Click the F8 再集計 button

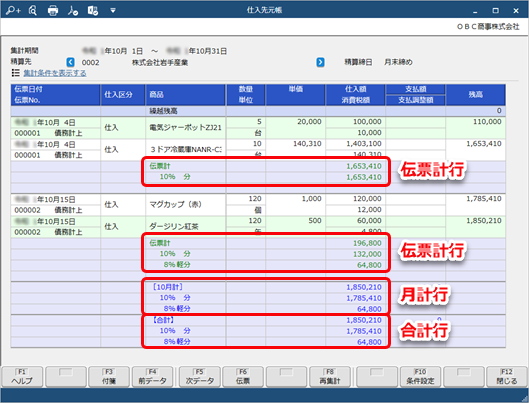[x=330, y=377]
